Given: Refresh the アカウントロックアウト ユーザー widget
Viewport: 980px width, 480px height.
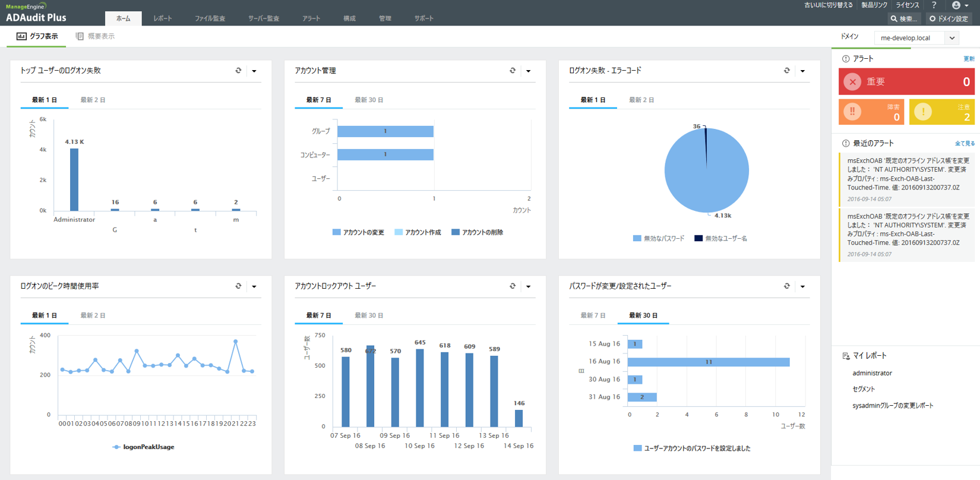Looking at the screenshot, I should tap(513, 286).
